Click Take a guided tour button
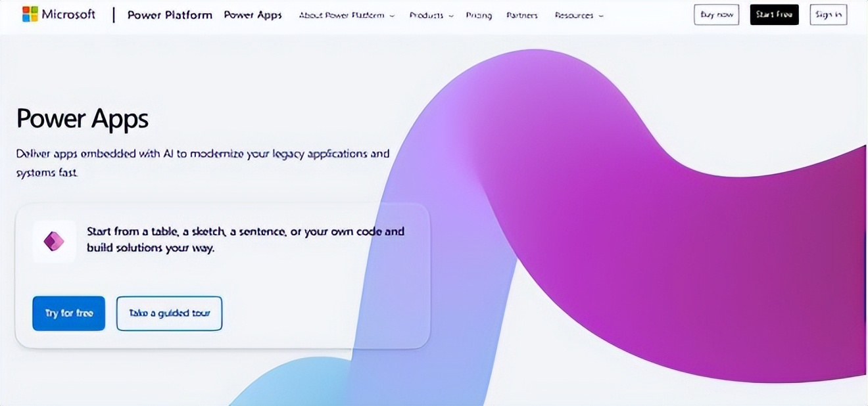Image resolution: width=868 pixels, height=406 pixels. pos(170,313)
